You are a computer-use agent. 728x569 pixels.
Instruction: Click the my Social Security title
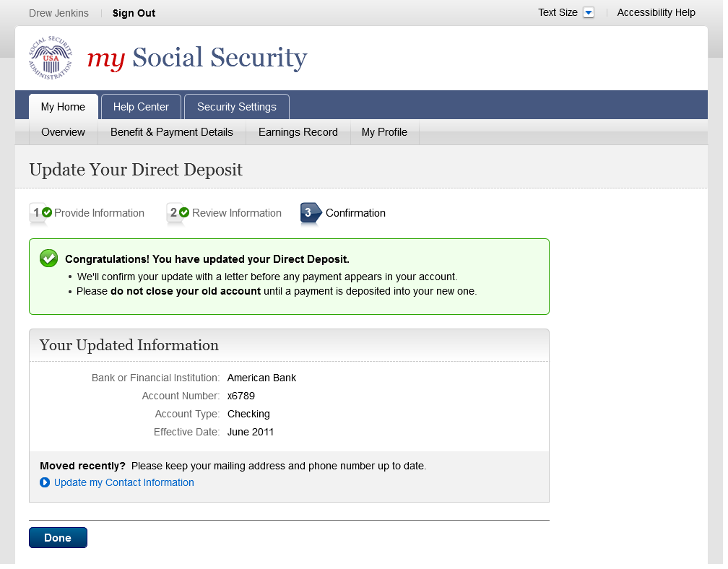click(x=197, y=58)
